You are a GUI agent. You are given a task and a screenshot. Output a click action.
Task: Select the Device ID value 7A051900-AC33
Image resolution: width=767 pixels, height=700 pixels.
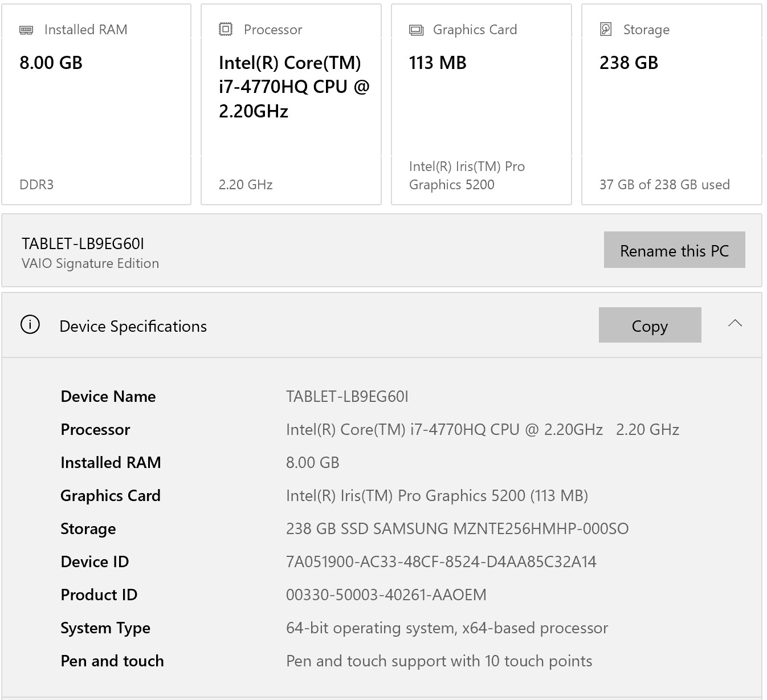click(x=441, y=562)
